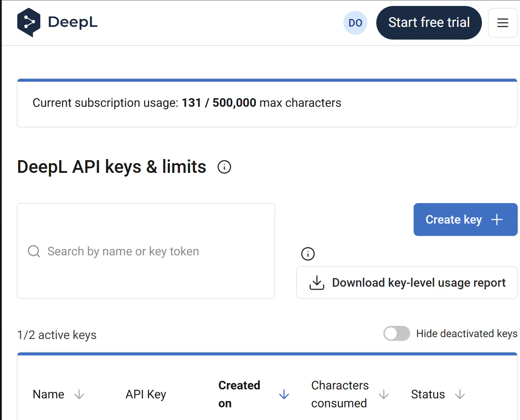Click the Current subscription usage text

pos(187,103)
